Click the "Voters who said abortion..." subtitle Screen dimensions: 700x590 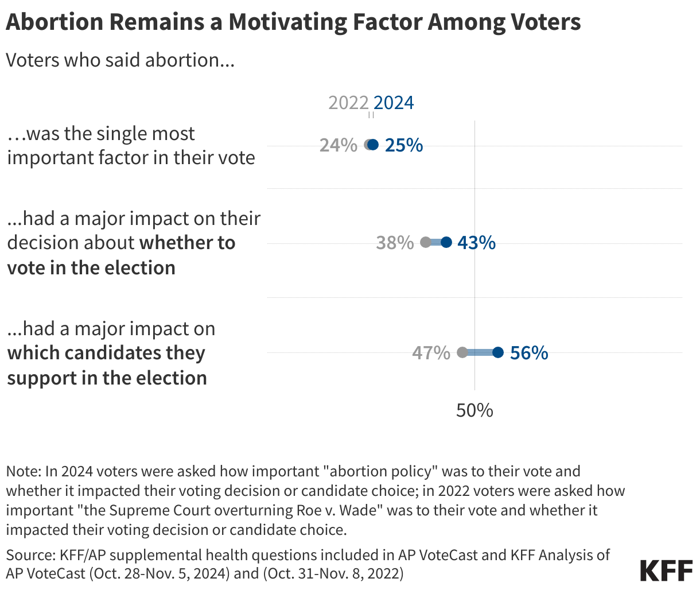(x=120, y=60)
